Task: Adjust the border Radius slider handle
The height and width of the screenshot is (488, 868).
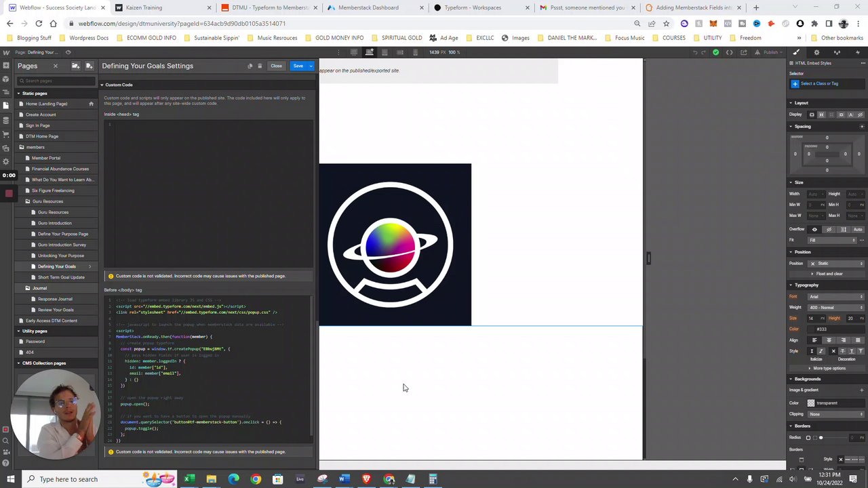Action: 821,438
